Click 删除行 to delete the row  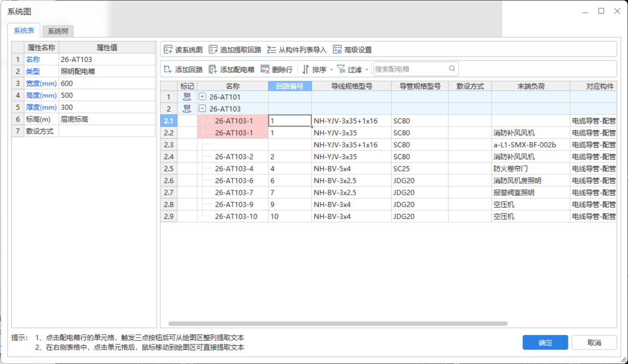pos(276,70)
